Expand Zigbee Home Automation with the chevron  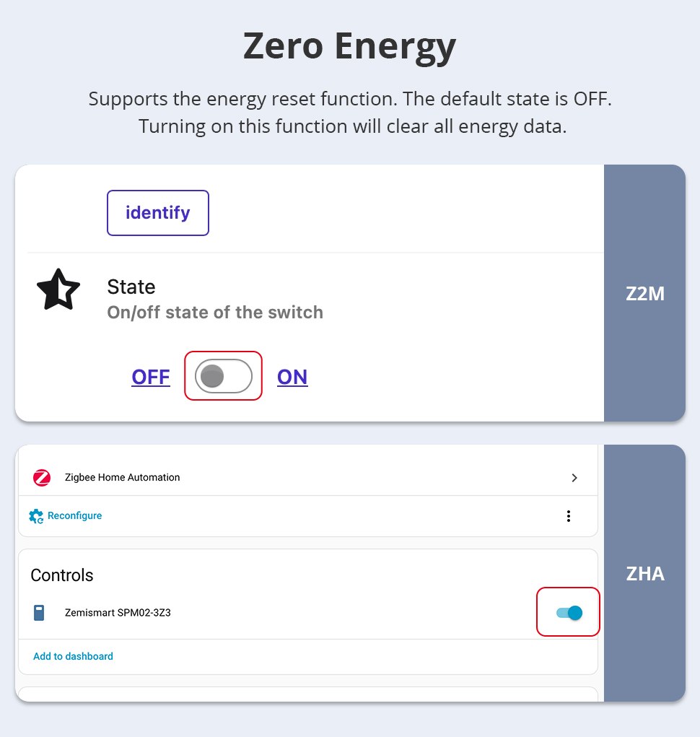[x=574, y=477]
